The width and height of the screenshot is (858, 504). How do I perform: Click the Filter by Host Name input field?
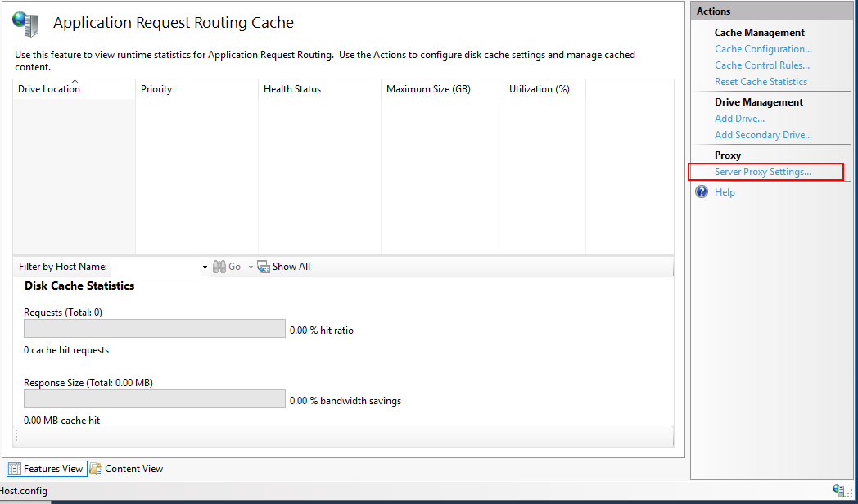pyautogui.click(x=156, y=267)
